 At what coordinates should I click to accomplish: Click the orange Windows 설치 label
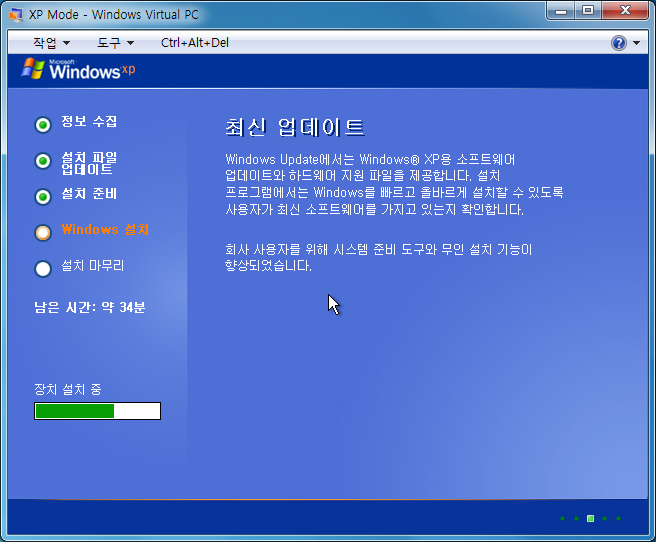pyautogui.click(x=105, y=229)
